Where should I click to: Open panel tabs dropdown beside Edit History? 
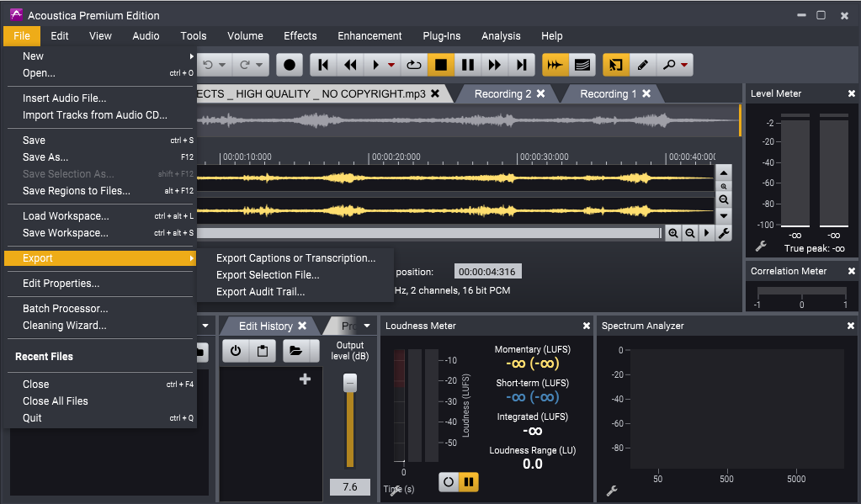click(367, 326)
